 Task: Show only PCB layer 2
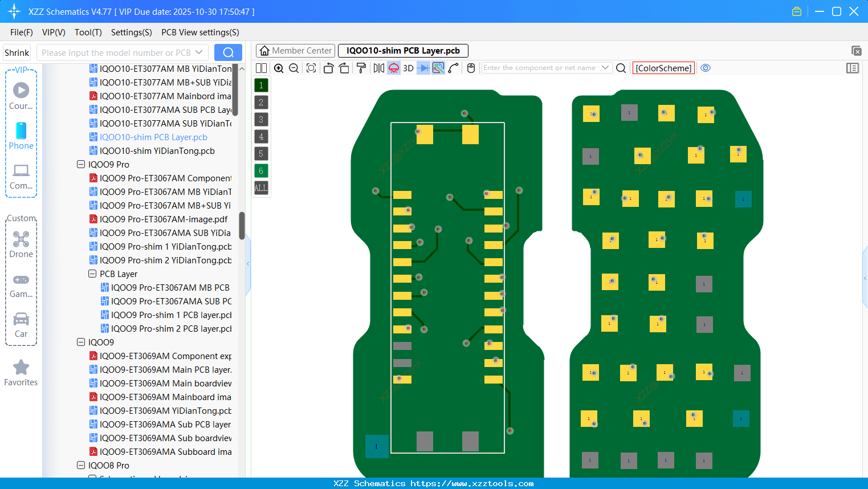[261, 102]
